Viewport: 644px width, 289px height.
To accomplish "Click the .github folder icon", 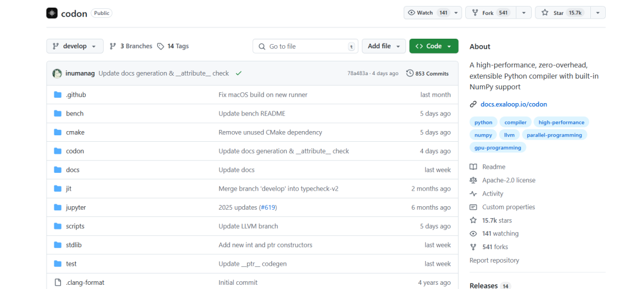I will pos(58,95).
